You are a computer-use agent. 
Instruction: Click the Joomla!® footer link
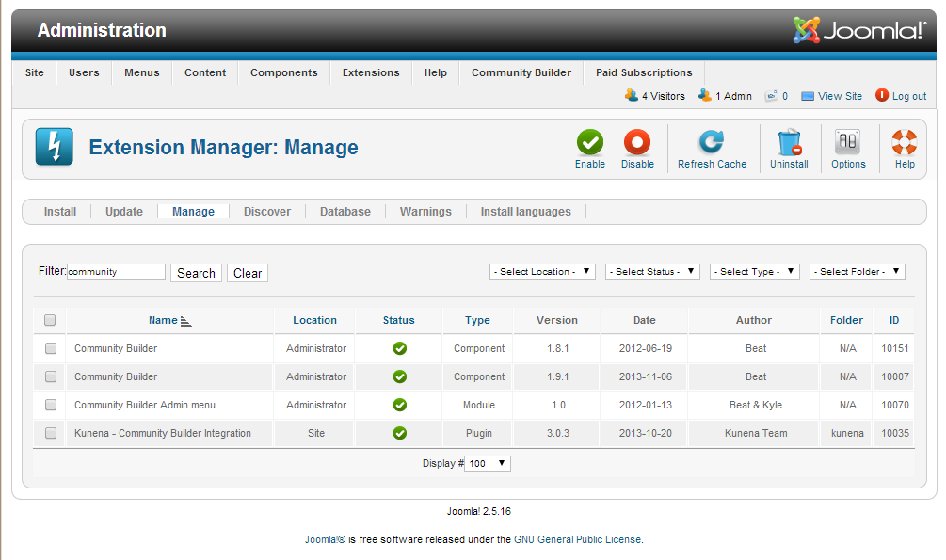click(325, 539)
